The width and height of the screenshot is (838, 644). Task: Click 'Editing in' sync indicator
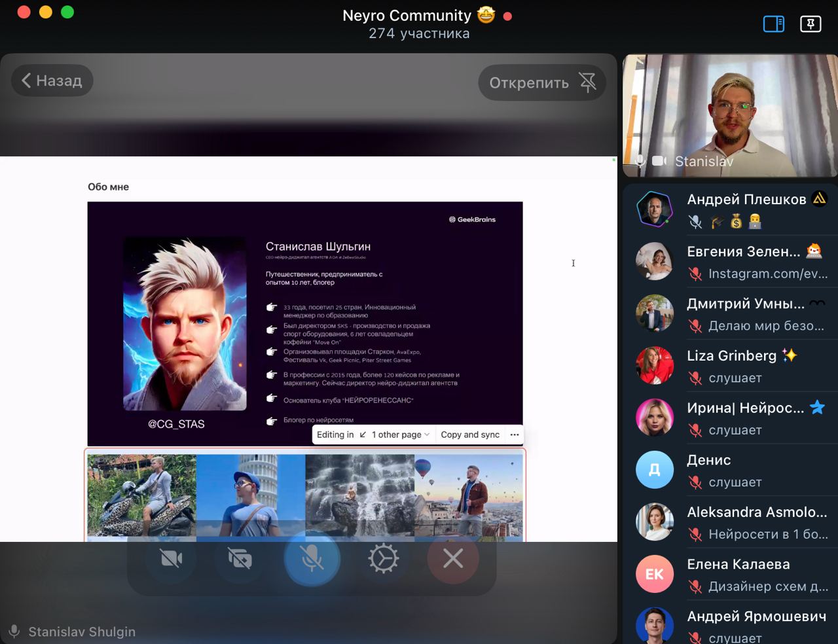pos(335,435)
